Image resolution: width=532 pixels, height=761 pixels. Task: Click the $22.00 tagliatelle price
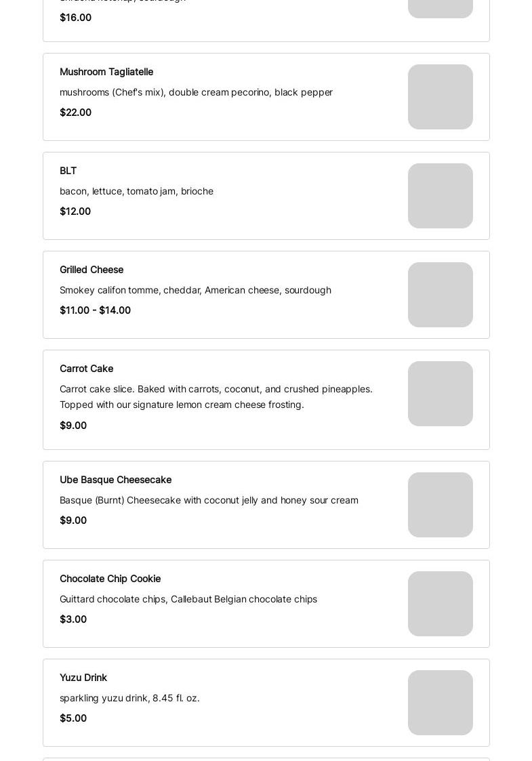point(75,112)
